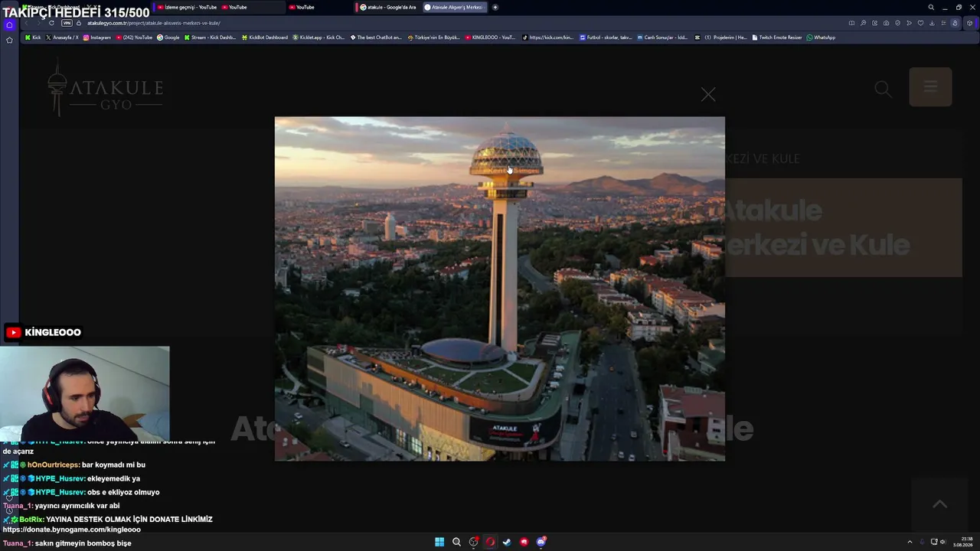Click the play icon in browser toolbar
Screen dimensions: 980x551
909,23
